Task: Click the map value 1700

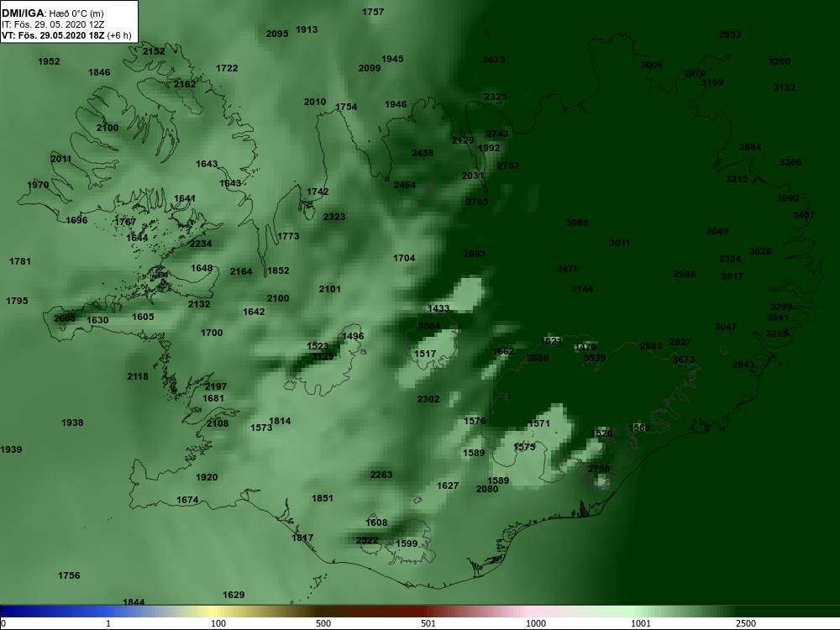Action: point(211,333)
